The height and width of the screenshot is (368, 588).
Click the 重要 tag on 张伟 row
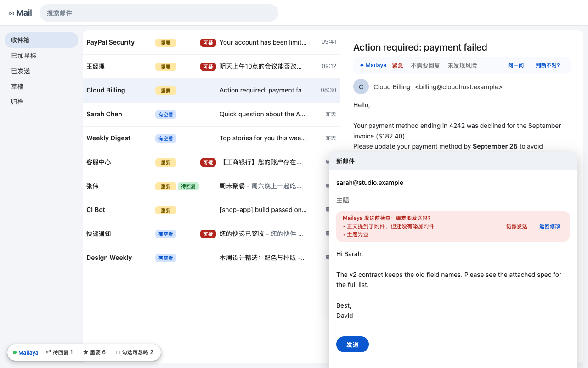point(166,186)
